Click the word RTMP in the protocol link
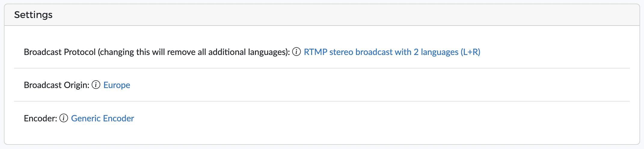Screen dimensions: 644x149 tap(316, 52)
